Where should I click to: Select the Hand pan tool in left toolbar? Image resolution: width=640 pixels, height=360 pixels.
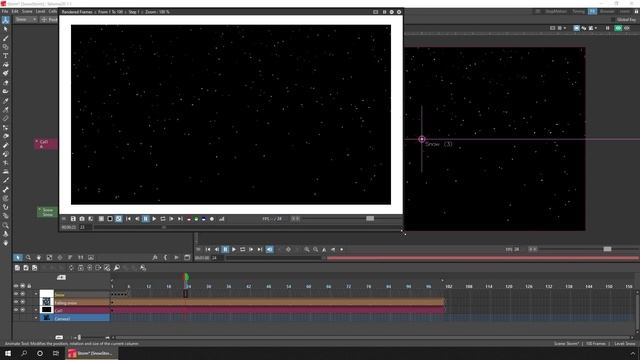click(5, 243)
